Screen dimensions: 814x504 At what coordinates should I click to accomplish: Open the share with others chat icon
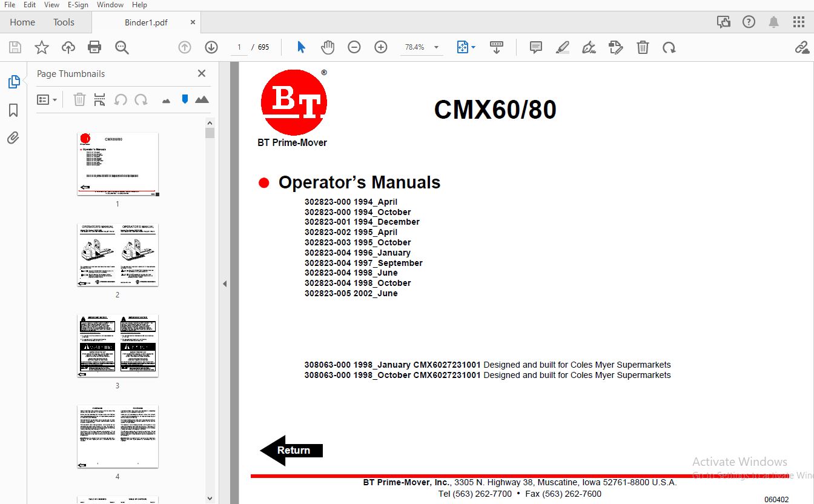(x=723, y=22)
